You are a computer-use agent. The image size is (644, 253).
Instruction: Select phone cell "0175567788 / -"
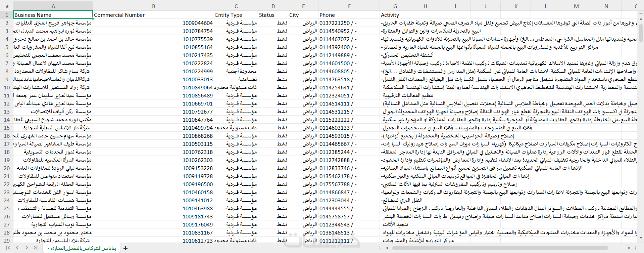click(349, 184)
